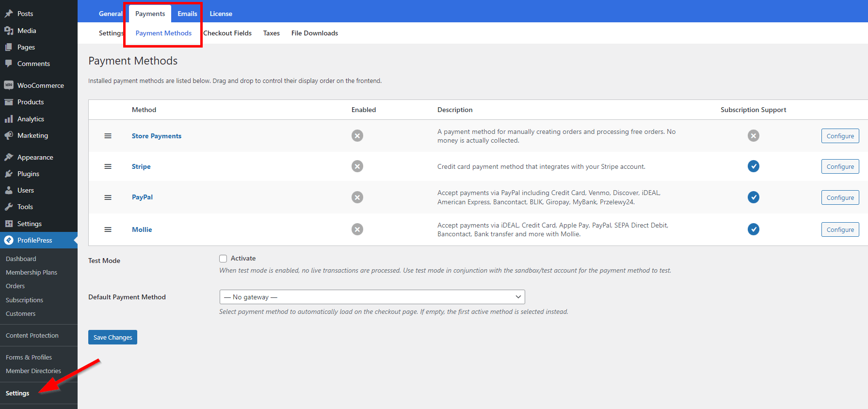868x409 pixels.
Task: Click the Appearance brush icon
Action: pos(9,157)
